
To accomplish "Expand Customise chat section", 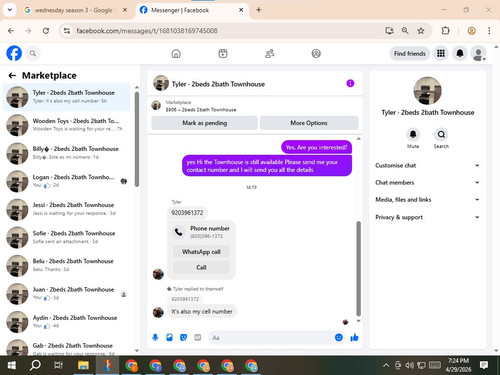I will coord(427,165).
